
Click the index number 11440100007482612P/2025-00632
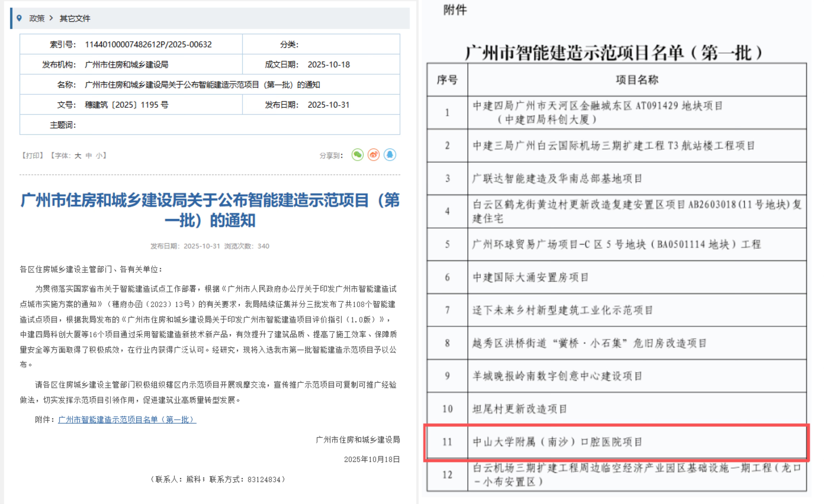pos(148,44)
